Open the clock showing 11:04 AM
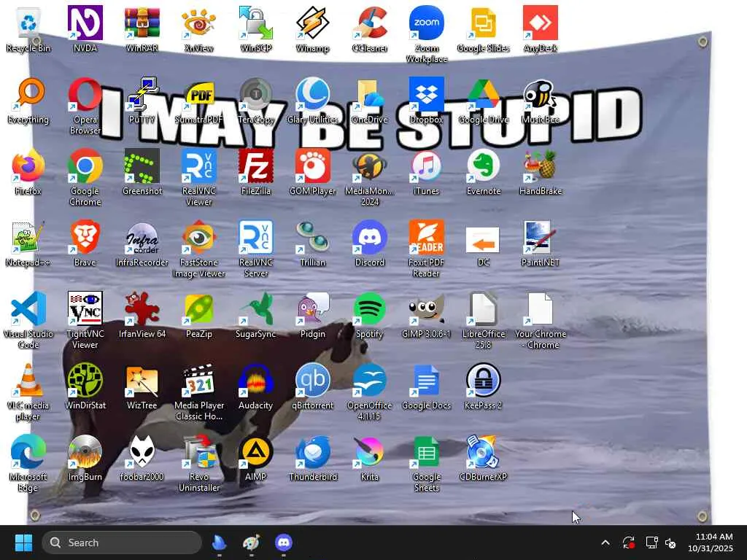The image size is (747, 560). click(x=711, y=542)
